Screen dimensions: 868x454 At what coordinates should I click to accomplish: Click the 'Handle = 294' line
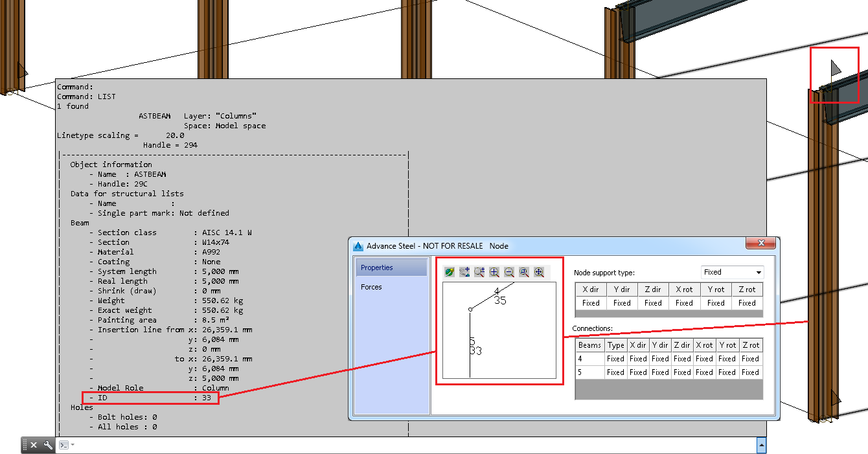[170, 145]
